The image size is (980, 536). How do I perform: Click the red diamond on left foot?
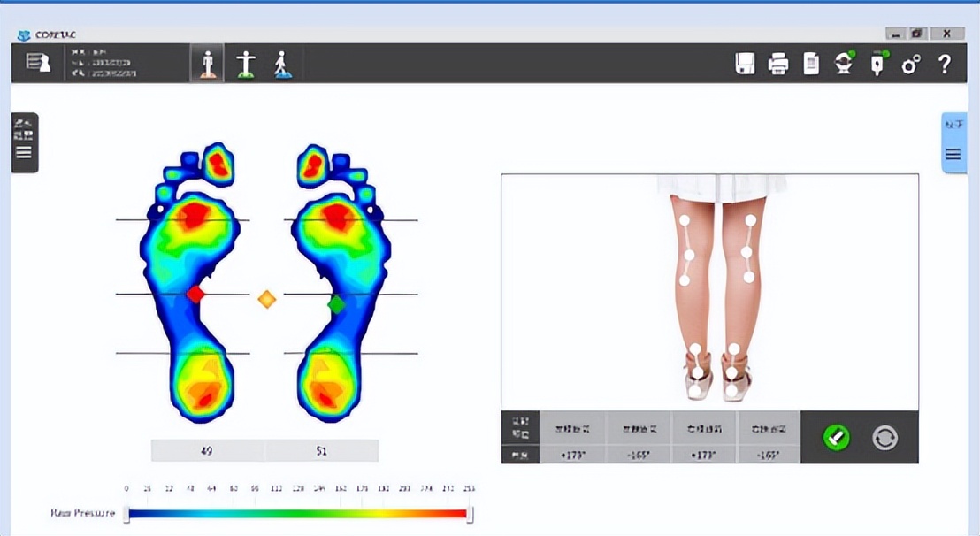195,294
